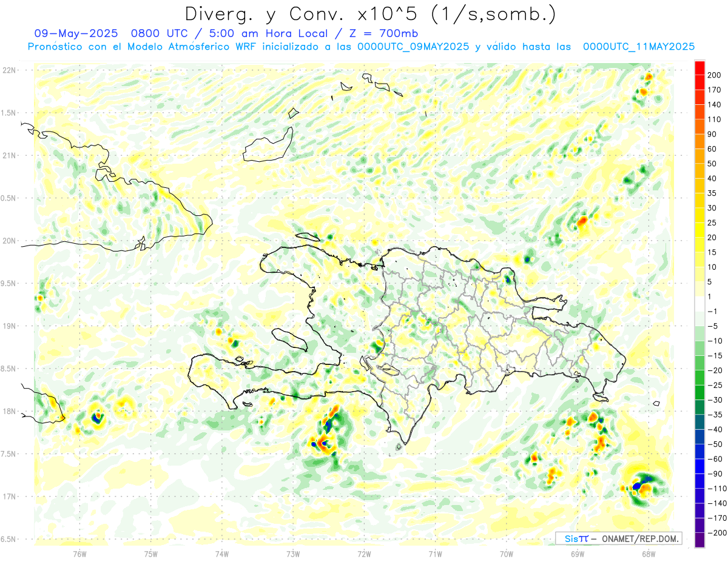Click the '1.5N' latitude label
Screen dimensions: 728x562
pos(9,113)
